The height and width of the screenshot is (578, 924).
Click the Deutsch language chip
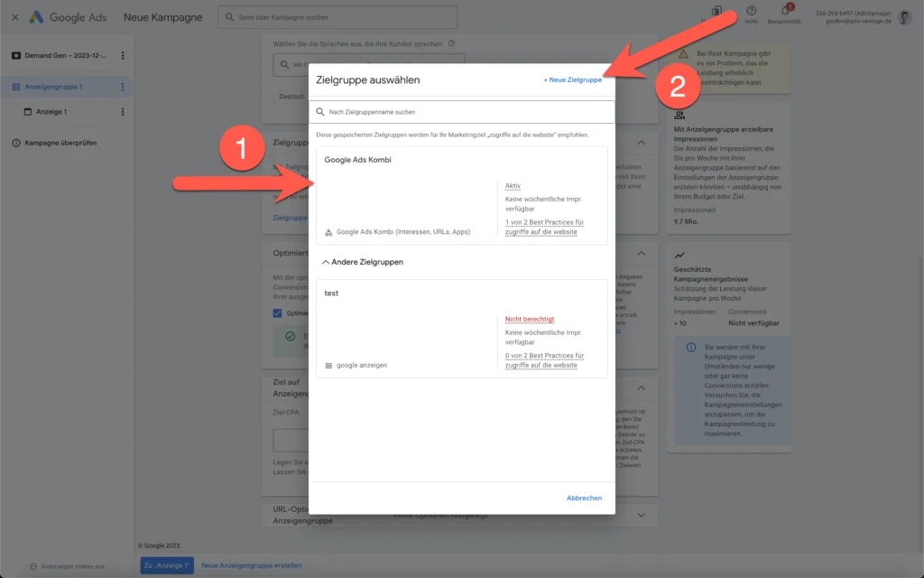291,96
